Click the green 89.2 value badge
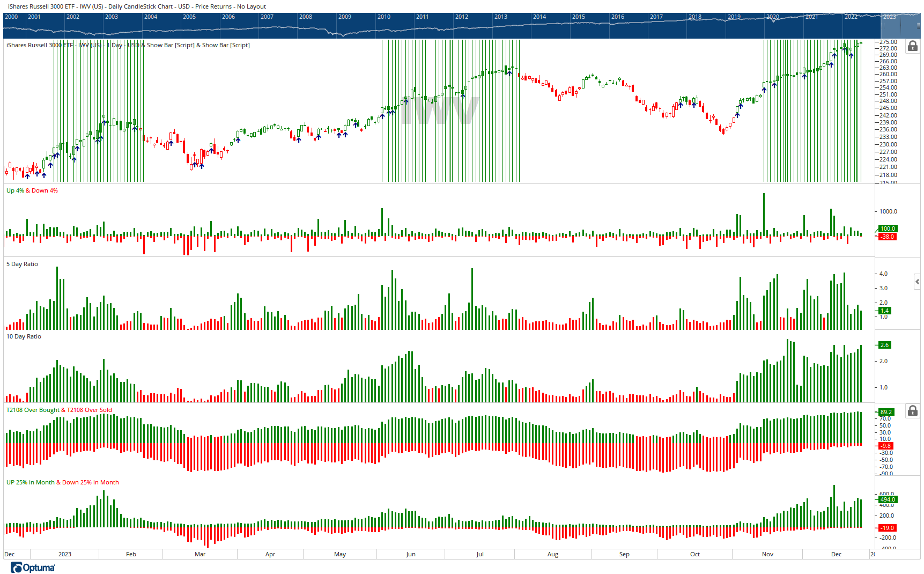924x574 pixels. point(888,413)
